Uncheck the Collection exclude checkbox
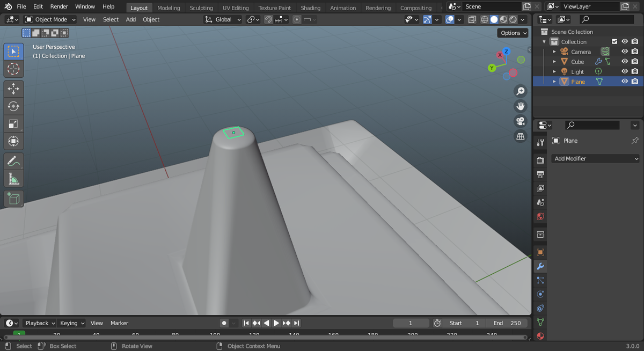This screenshot has width=644, height=351. point(614,41)
